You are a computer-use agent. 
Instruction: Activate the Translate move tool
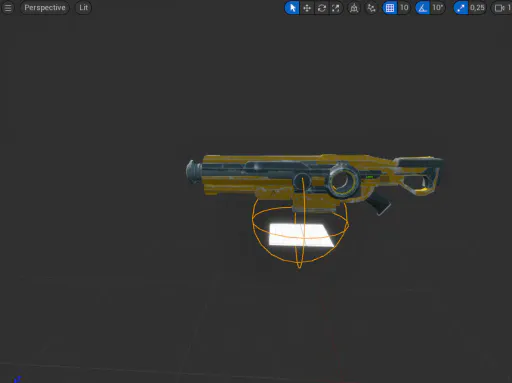(x=307, y=8)
